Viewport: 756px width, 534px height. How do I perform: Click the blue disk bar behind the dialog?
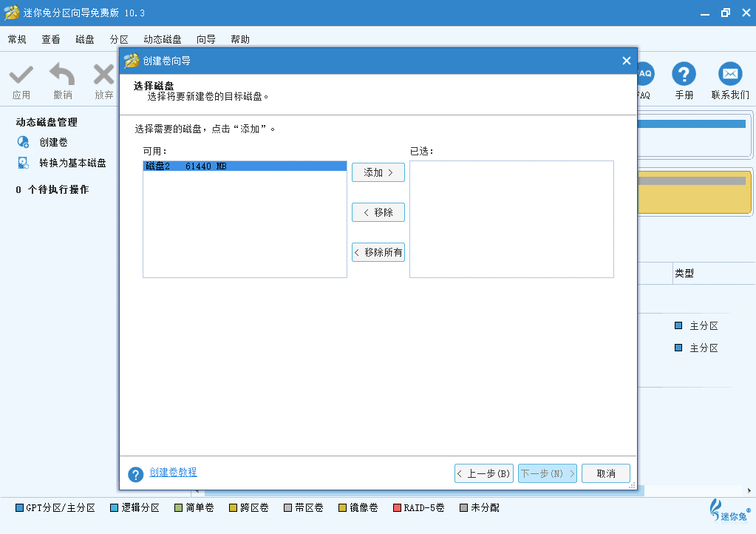(x=692, y=124)
